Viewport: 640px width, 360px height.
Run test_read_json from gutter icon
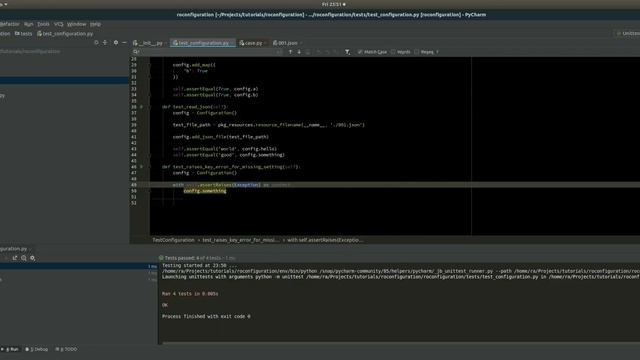[141, 107]
